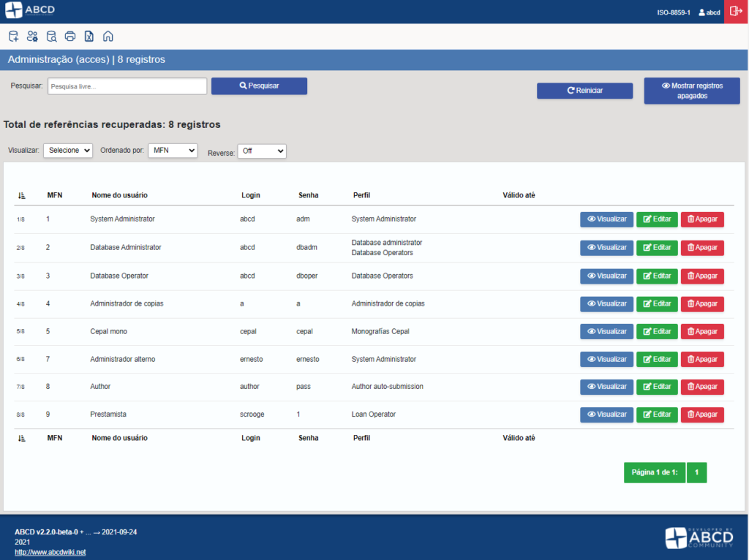
Task: Click the logout icon in header
Action: pos(736,12)
